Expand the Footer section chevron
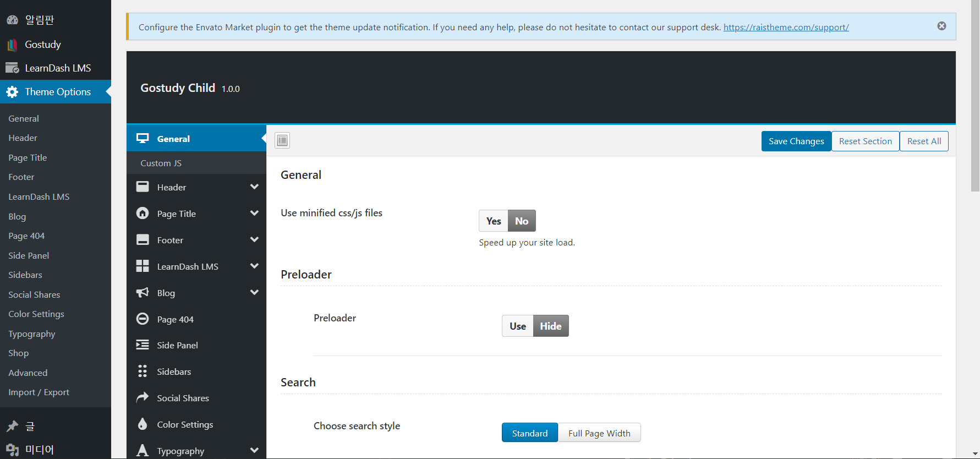Screen dimensions: 980x459 click(254, 239)
